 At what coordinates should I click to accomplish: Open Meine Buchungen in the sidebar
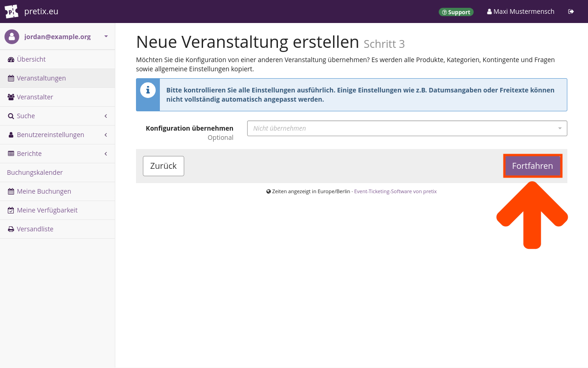coord(57,191)
